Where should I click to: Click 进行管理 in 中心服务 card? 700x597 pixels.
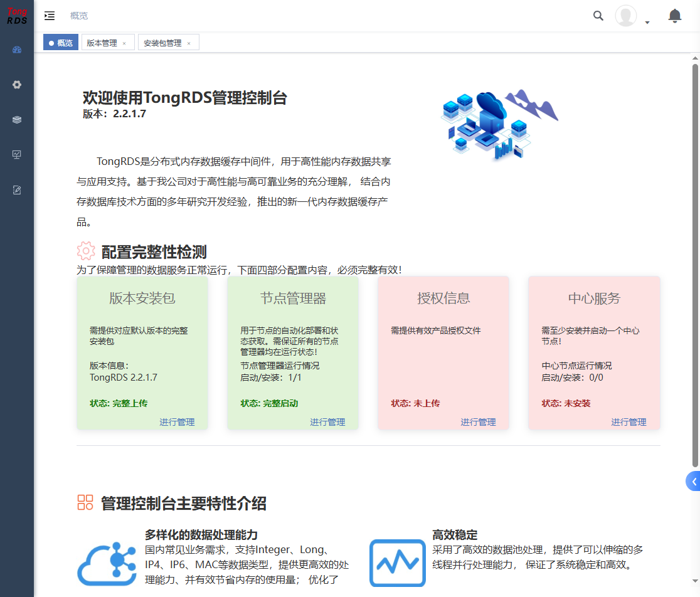[628, 422]
